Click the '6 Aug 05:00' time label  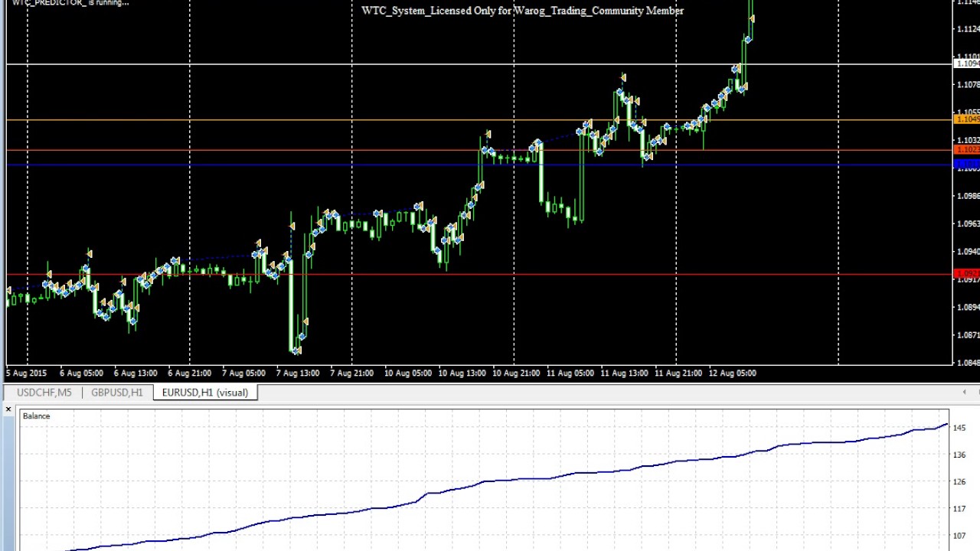[80, 373]
